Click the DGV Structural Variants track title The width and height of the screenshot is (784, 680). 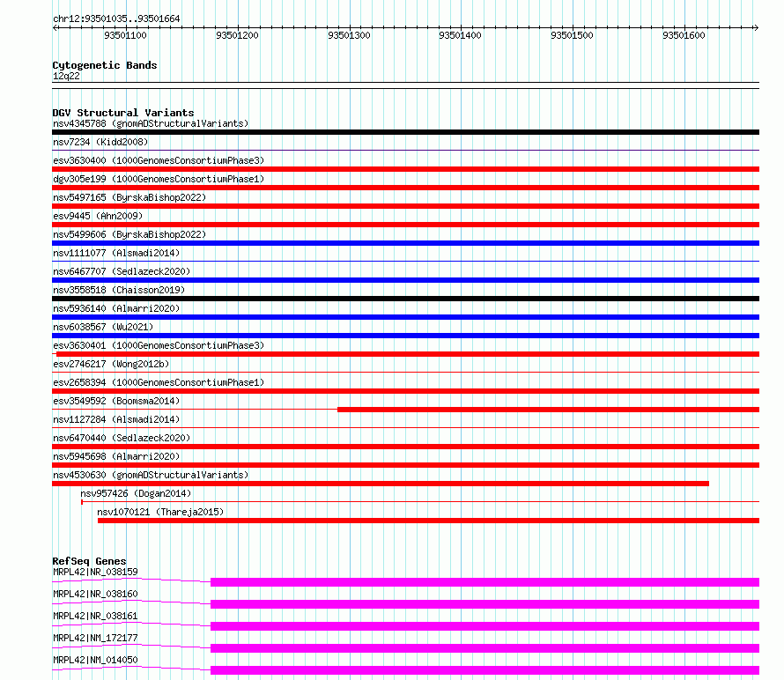123,113
